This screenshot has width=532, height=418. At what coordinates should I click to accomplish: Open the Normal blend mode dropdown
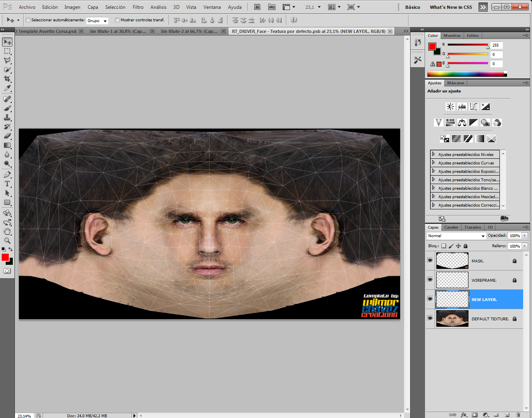pos(456,236)
